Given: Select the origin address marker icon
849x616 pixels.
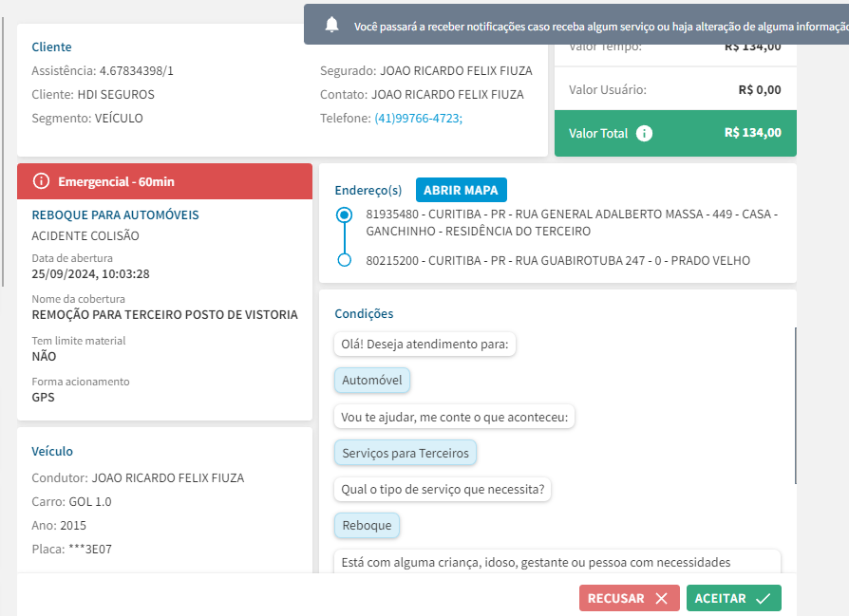Looking at the screenshot, I should click(x=345, y=215).
